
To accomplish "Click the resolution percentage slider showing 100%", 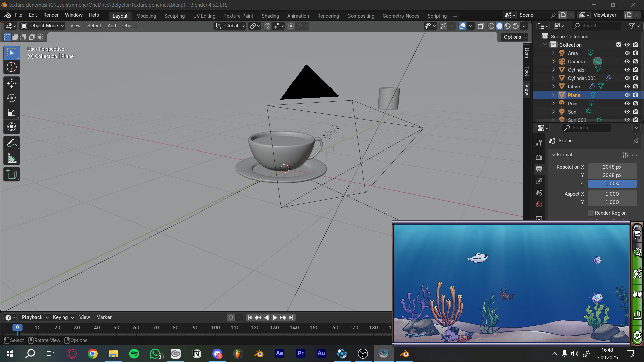I will coord(612,184).
